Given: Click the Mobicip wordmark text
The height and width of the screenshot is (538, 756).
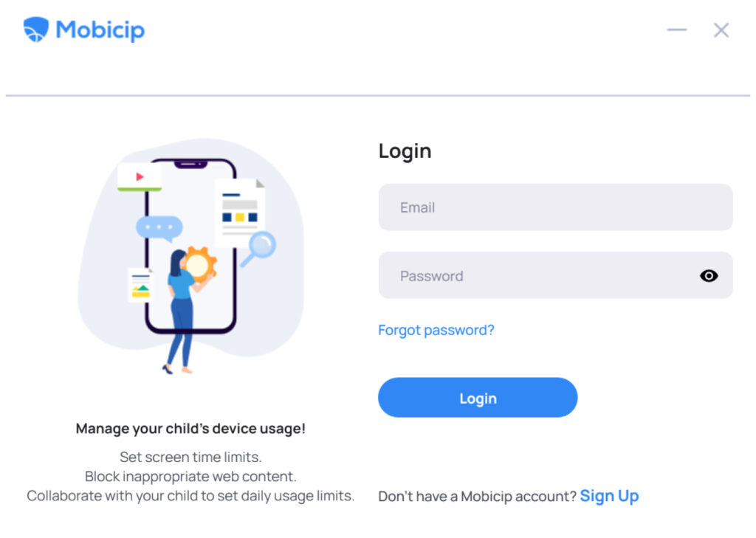Looking at the screenshot, I should (100, 30).
